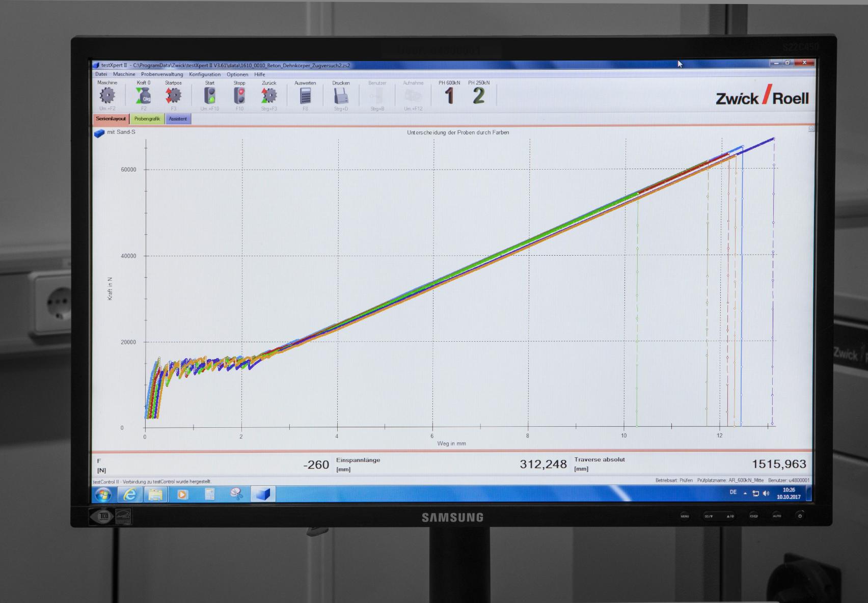
Task: Move crosshead to Startpos
Action: [173, 95]
